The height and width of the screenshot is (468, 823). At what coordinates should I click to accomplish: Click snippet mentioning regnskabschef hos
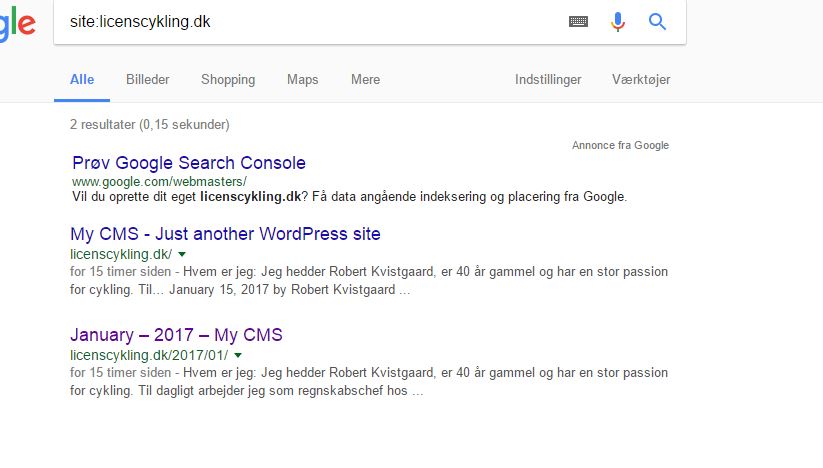[369, 381]
